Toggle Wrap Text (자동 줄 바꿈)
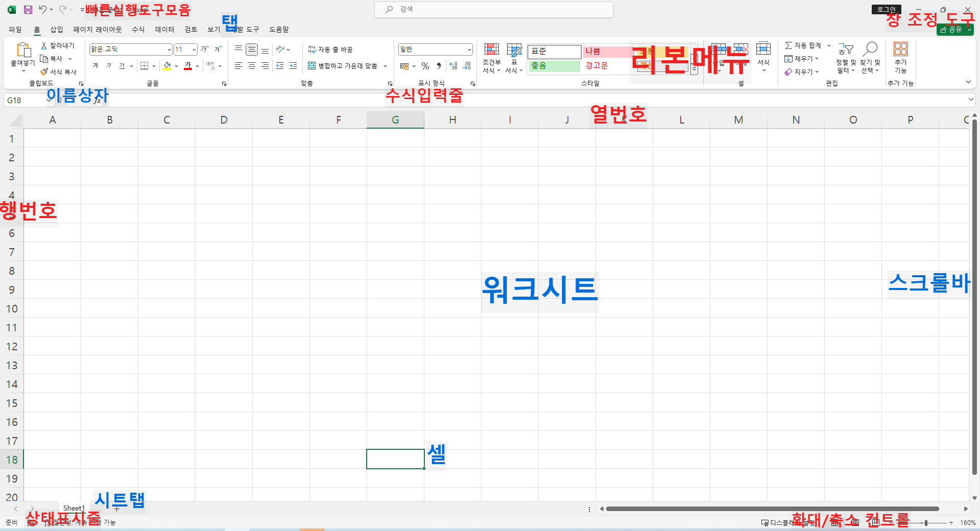The image size is (980, 531). pos(330,49)
